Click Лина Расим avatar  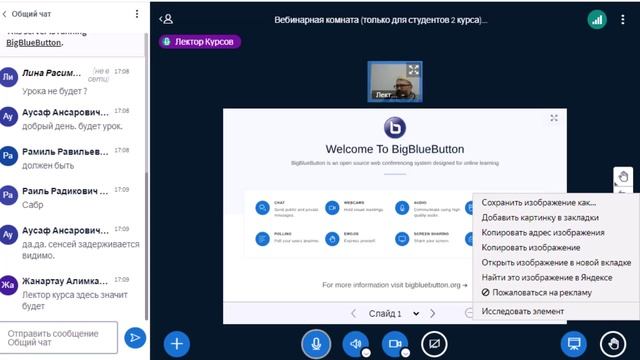tap(8, 77)
